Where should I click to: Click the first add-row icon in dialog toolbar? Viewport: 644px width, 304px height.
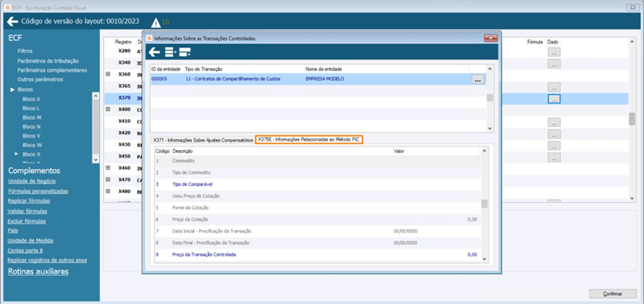[x=171, y=52]
